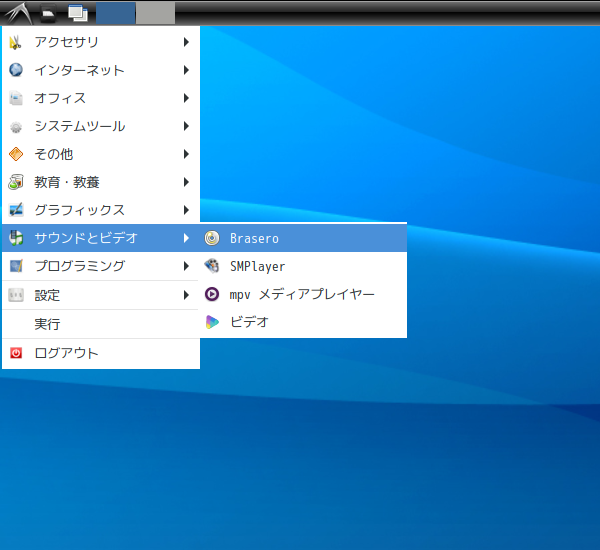The image size is (600, 550).
Task: Click the グラフィックス paint icon
Action: point(16,210)
